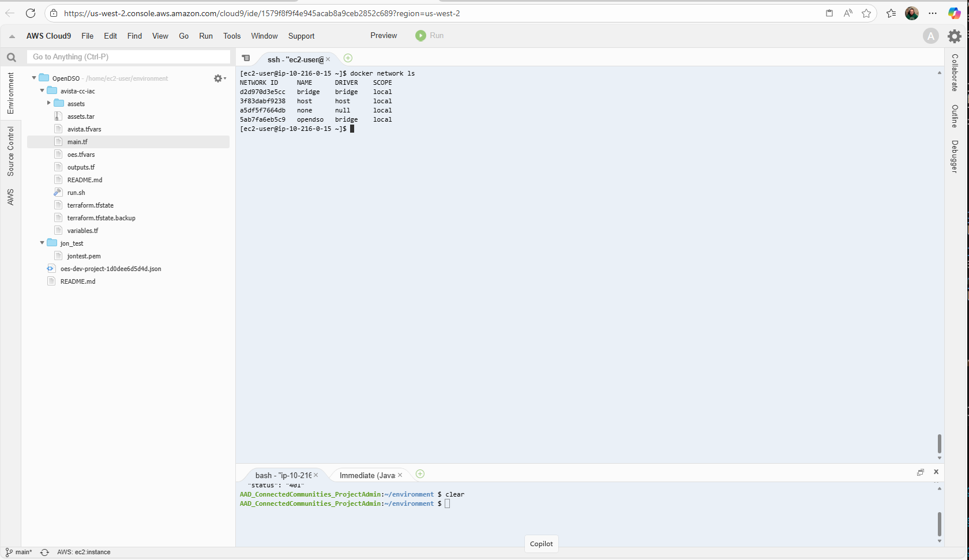
Task: Close the ssh ec2-user terminal tab
Action: tap(328, 59)
